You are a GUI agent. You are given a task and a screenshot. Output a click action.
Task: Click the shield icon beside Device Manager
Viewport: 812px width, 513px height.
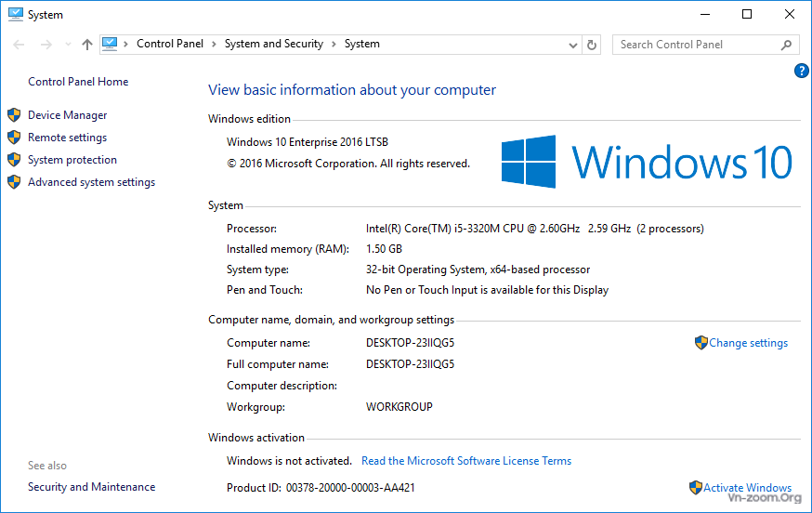pyautogui.click(x=14, y=115)
